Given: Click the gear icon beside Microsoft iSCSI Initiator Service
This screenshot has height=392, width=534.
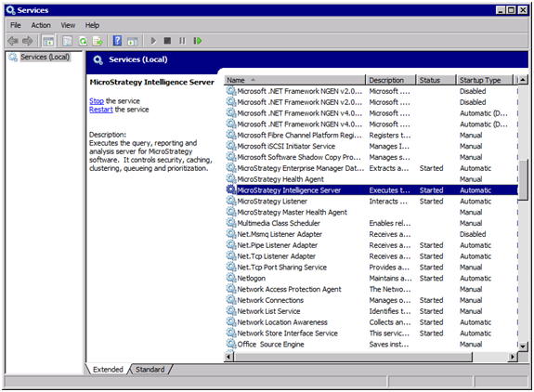Looking at the screenshot, I should coord(231,146).
